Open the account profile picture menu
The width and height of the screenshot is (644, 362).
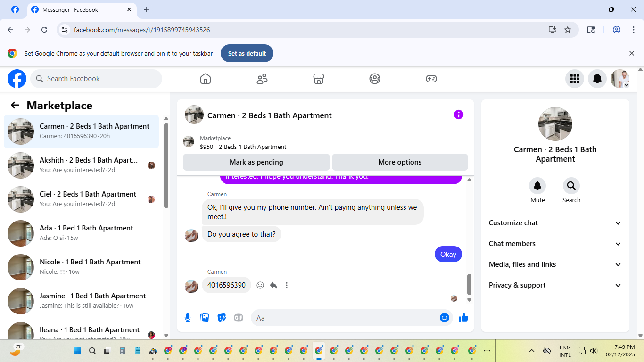tap(620, 79)
